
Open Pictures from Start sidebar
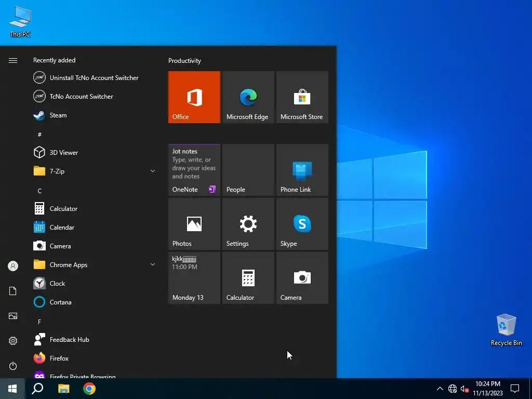point(13,316)
